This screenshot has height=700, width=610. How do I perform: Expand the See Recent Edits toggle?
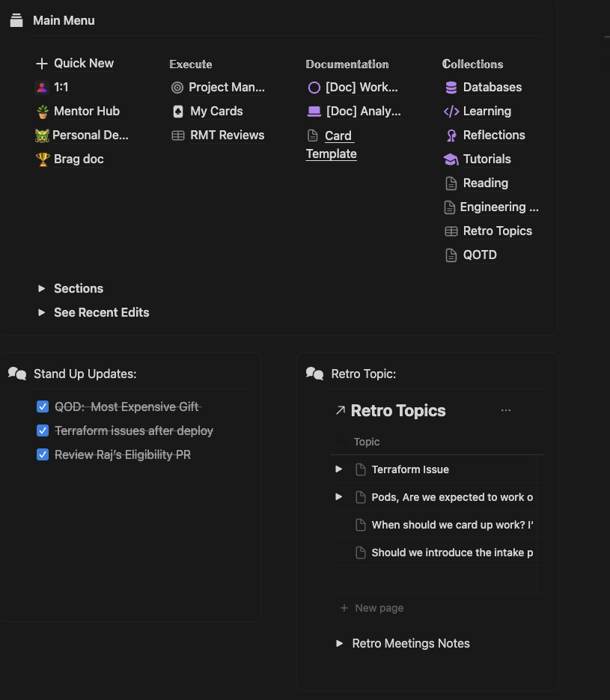pos(42,313)
